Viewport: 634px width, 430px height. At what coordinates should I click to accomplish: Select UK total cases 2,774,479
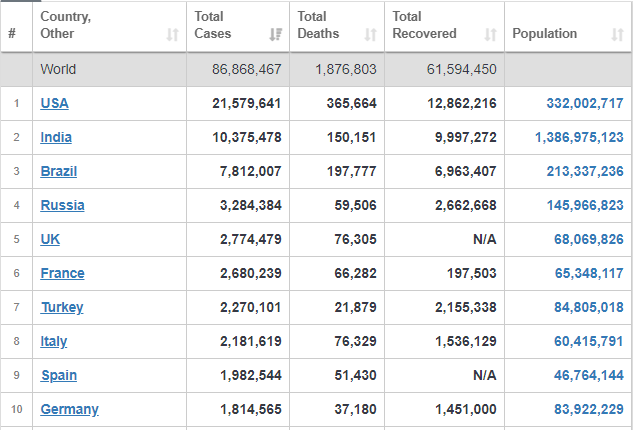(250, 239)
